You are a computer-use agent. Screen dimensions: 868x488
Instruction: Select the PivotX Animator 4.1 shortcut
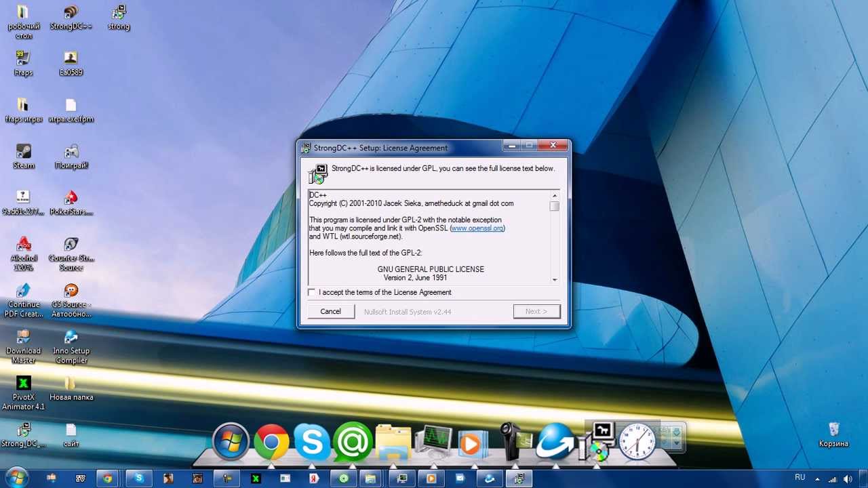pyautogui.click(x=24, y=393)
